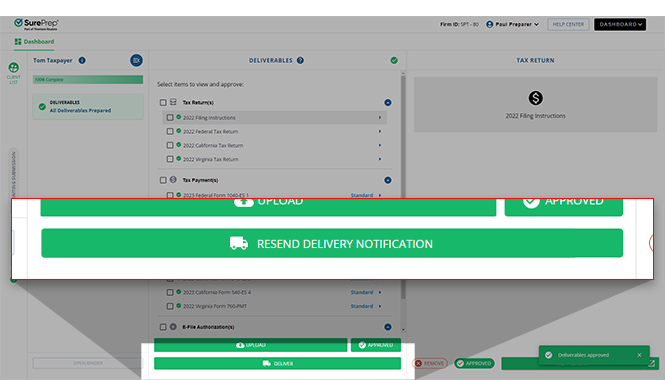Switch to the Dashboard tab
Viewport: 665px width, 380px height.
click(x=34, y=42)
